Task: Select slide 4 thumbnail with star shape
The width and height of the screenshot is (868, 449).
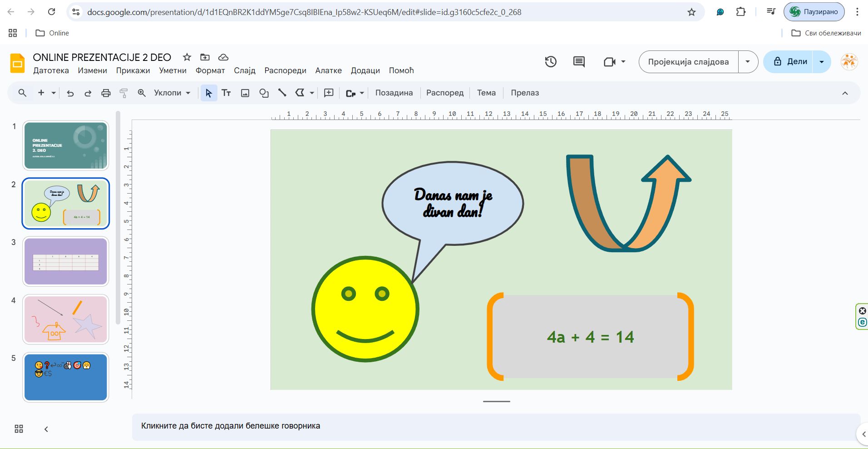Action: (x=66, y=319)
